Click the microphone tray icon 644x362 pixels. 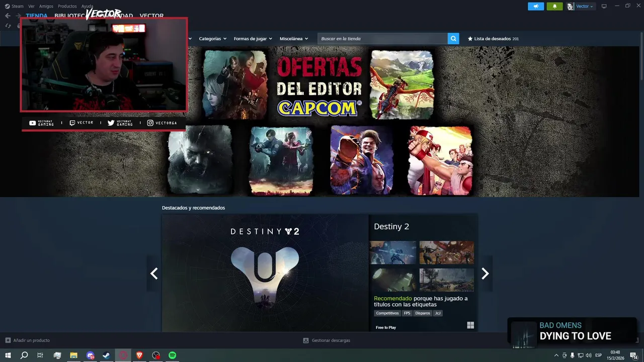point(573,355)
